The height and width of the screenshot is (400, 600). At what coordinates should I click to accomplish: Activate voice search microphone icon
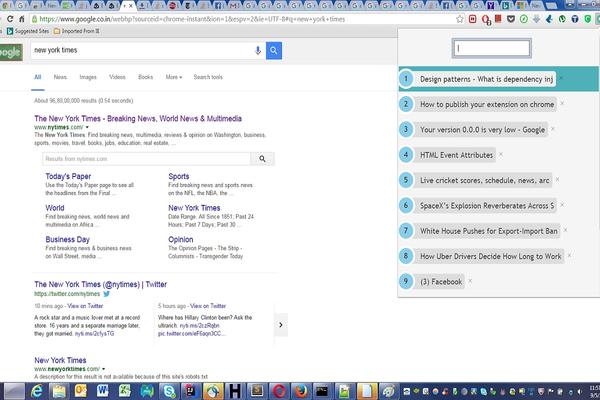point(258,50)
